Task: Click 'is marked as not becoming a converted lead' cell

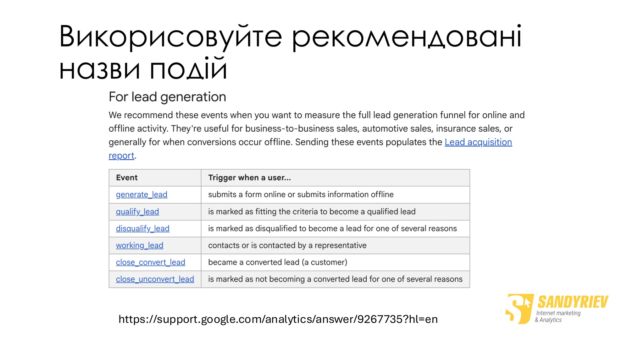Action: 336,279
